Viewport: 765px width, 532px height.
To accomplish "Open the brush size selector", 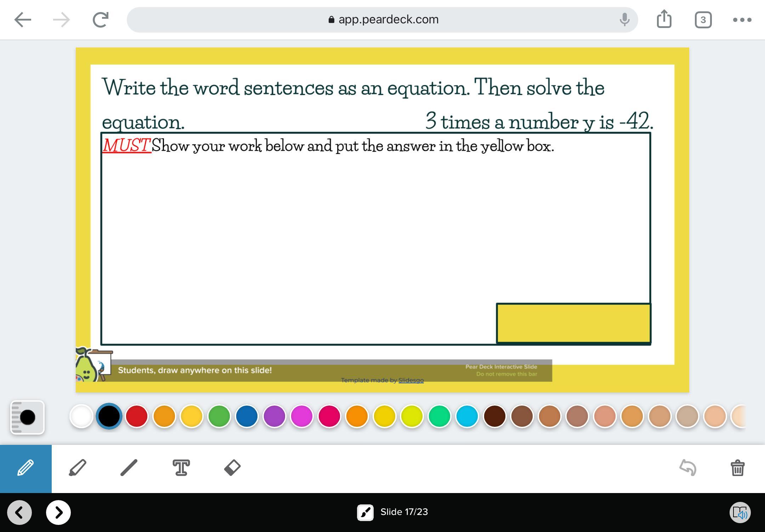I will click(x=27, y=417).
